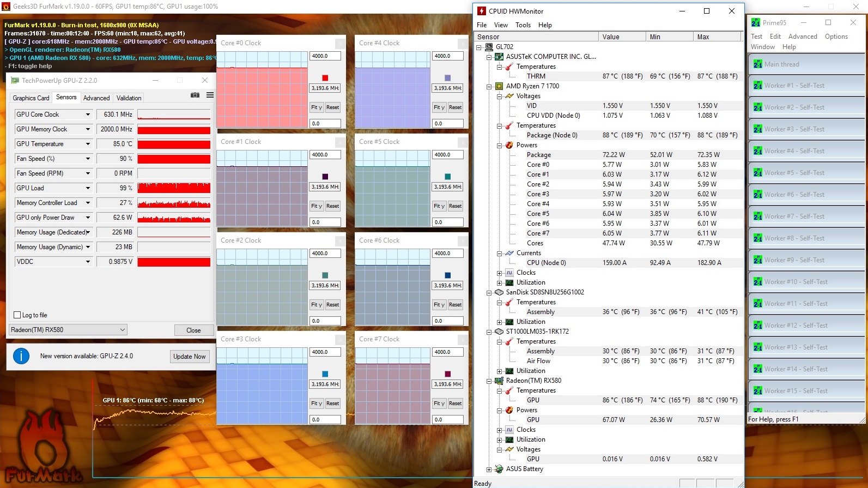Click Reset in Core #0 Clock graph

coord(333,107)
